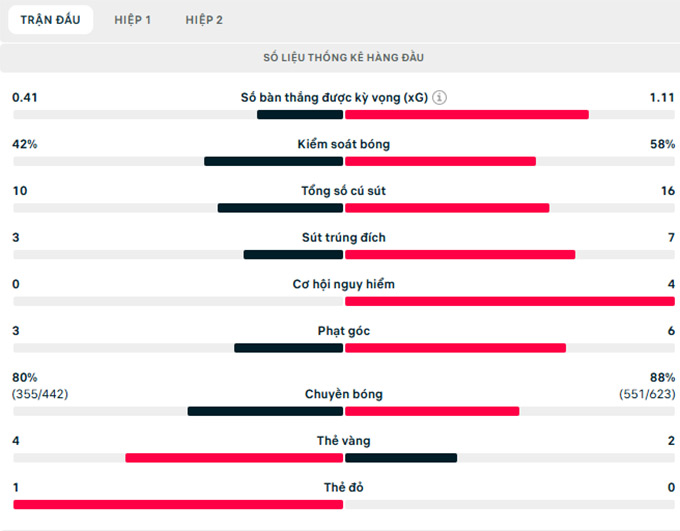Click the red Thẻ đỏ bar
The height and width of the screenshot is (531, 680).
pyautogui.click(x=178, y=504)
